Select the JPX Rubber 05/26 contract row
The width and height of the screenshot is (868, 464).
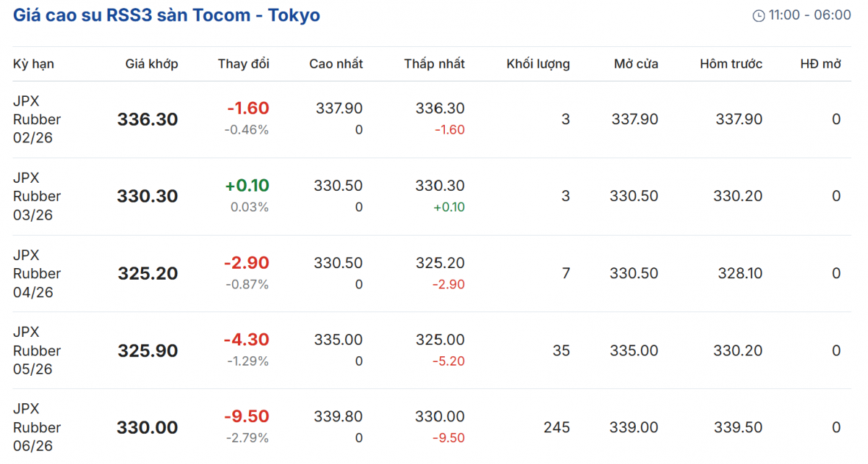(x=37, y=351)
